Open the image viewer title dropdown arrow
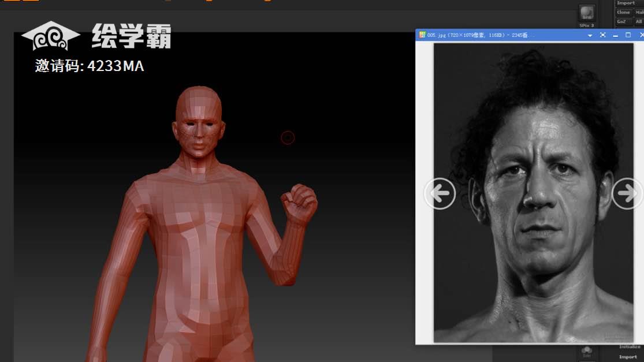The width and height of the screenshot is (644, 362). (x=590, y=35)
